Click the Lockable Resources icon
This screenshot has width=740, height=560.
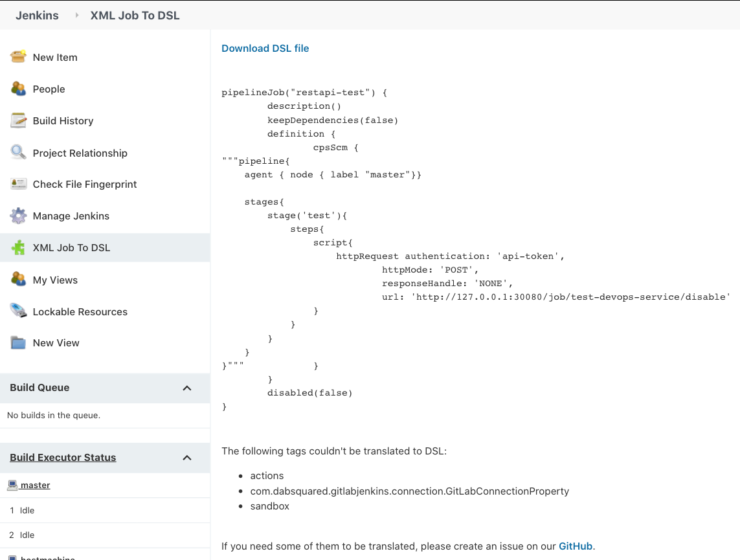(x=18, y=311)
